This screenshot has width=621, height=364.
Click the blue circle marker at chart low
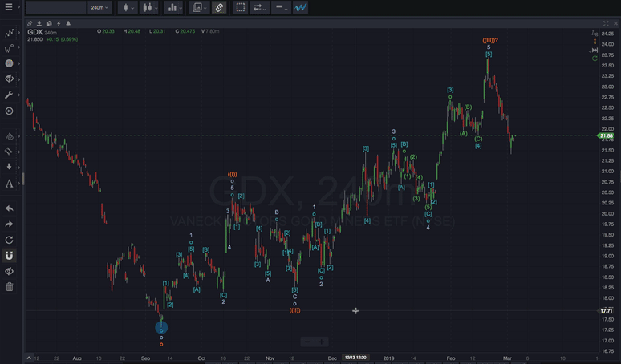point(161,327)
